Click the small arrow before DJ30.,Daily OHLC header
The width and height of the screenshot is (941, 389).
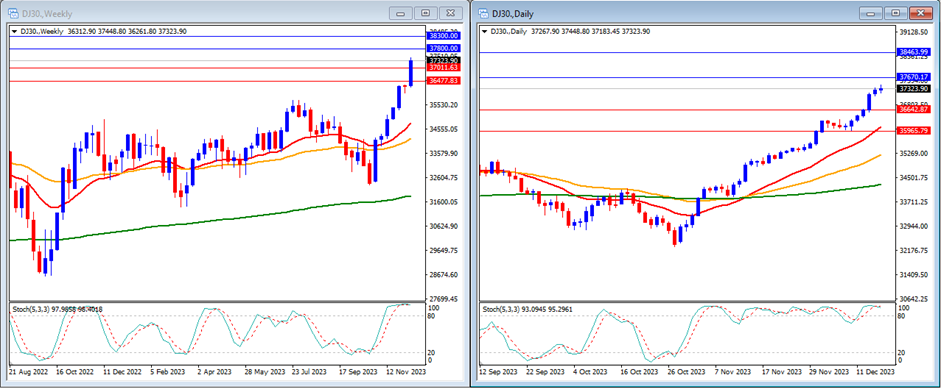click(x=485, y=31)
